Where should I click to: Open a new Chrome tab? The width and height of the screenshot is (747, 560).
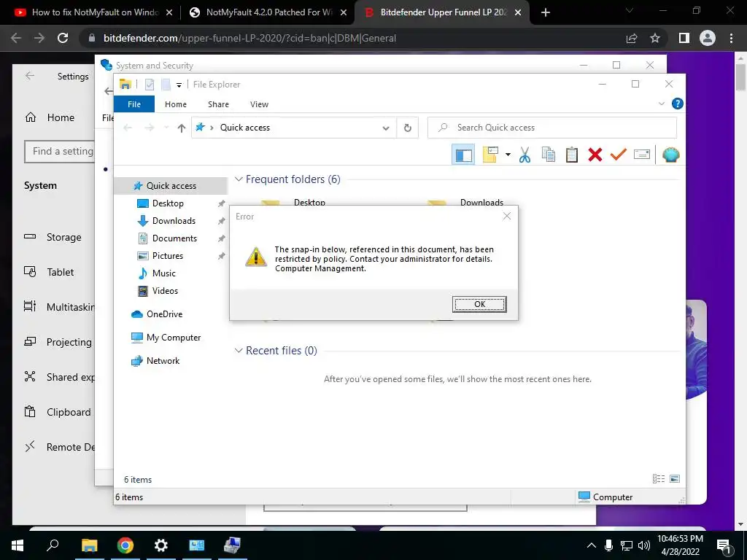[546, 12]
